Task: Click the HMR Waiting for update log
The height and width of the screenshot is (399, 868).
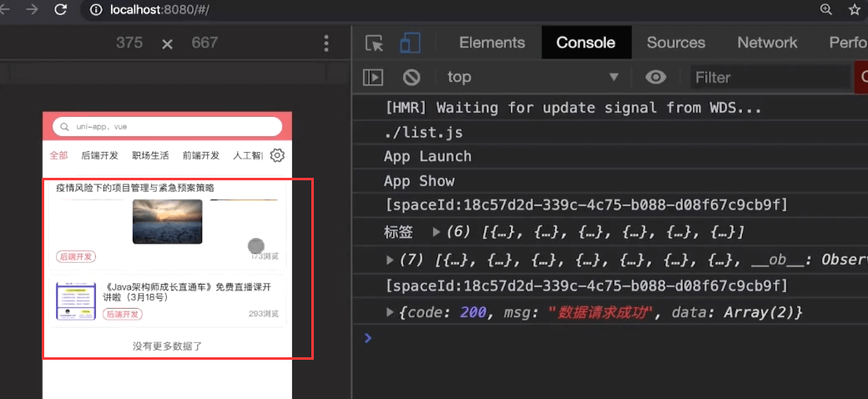Action: tap(573, 108)
